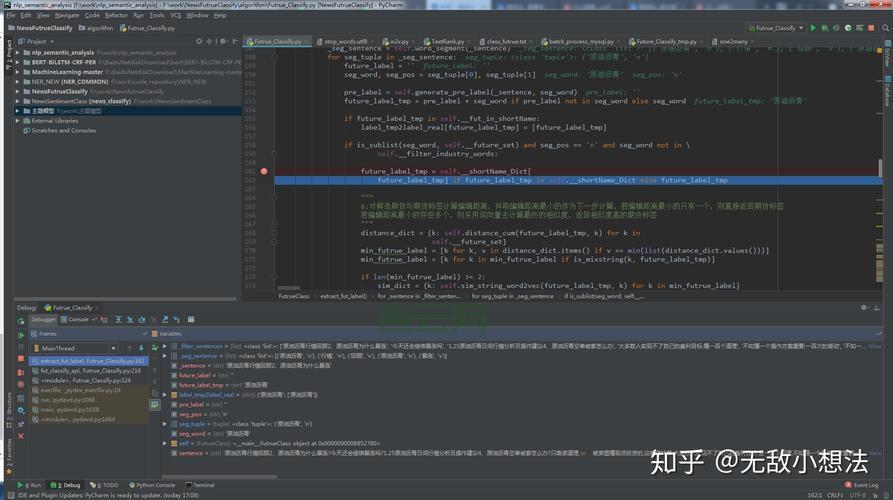This screenshot has width=893, height=500.
Task: Close debug session with red X icon
Action: 21,436
